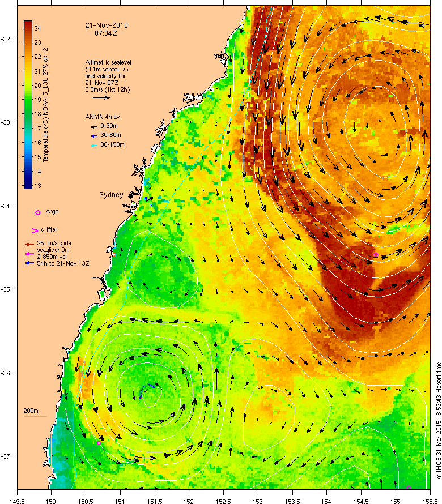Click the latitude label -32
Viewport: 442px width, 504px height.
click(6, 39)
